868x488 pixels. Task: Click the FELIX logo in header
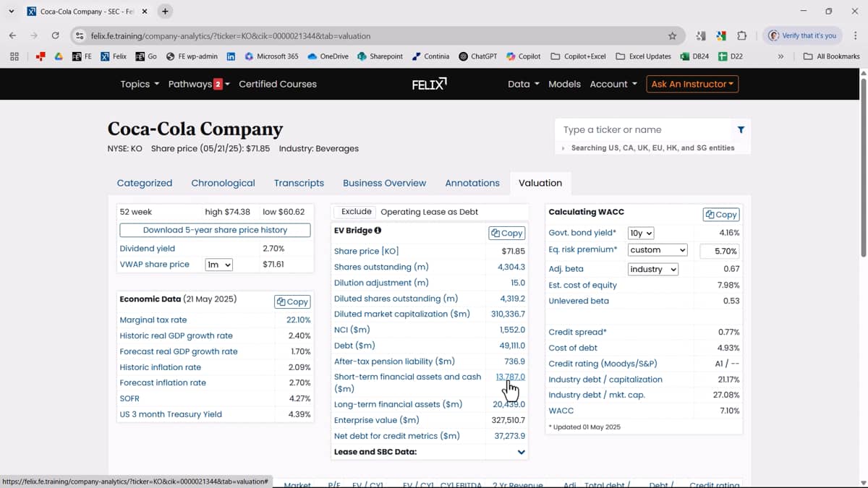click(x=430, y=84)
